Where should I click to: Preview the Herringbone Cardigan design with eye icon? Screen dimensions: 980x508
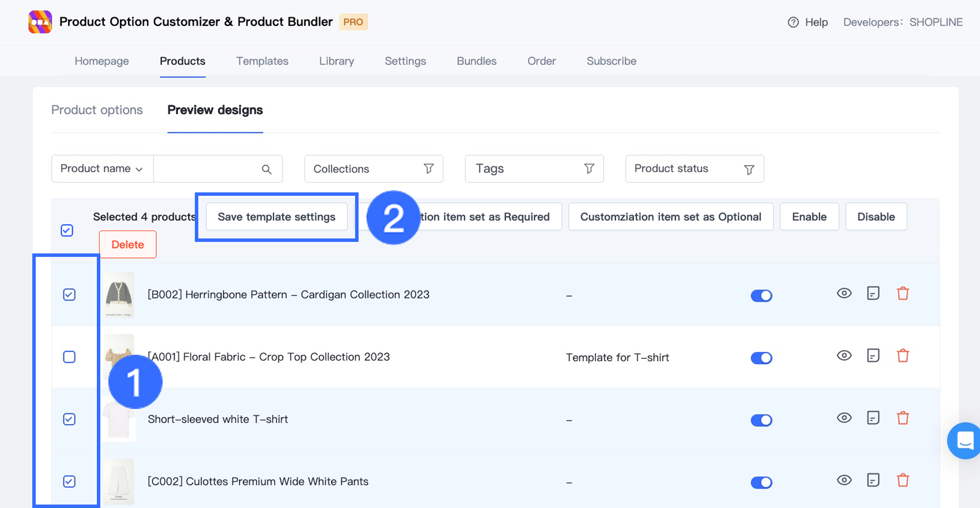(844, 294)
